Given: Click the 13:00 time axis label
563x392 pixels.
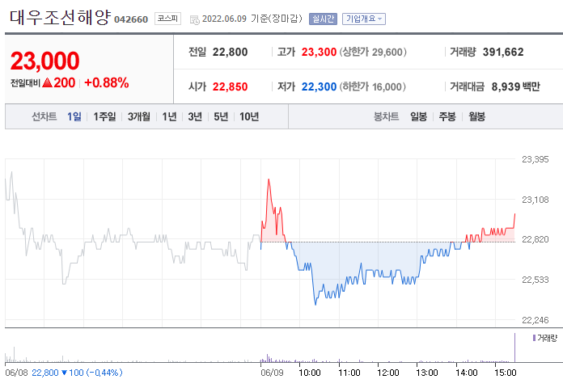Looking at the screenshot, I should point(427,373).
